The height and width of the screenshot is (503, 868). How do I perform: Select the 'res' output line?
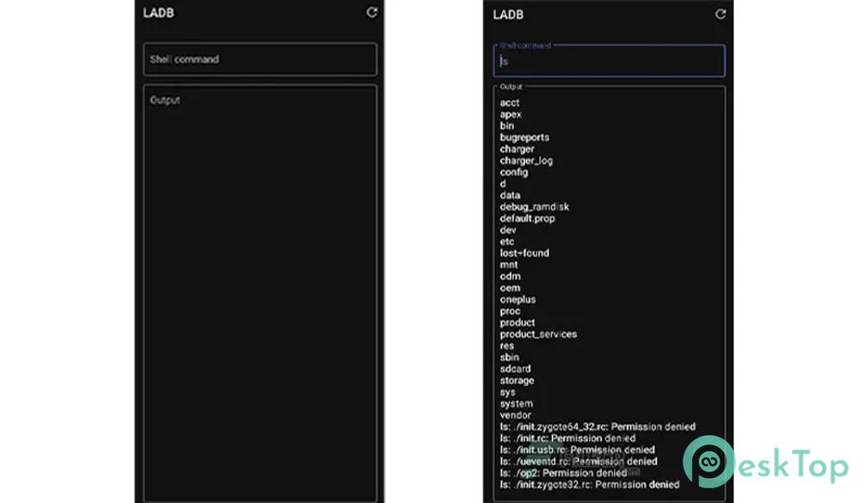point(507,345)
